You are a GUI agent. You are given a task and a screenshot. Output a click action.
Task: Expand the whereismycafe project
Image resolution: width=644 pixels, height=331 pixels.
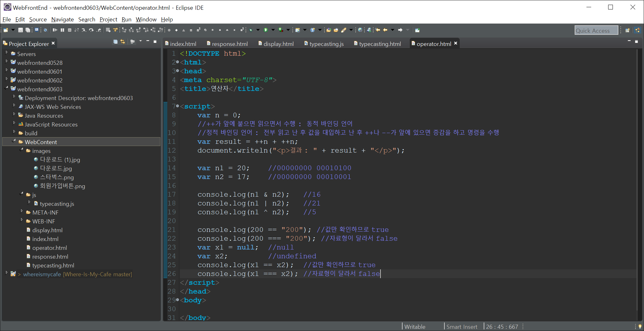(x=7, y=273)
